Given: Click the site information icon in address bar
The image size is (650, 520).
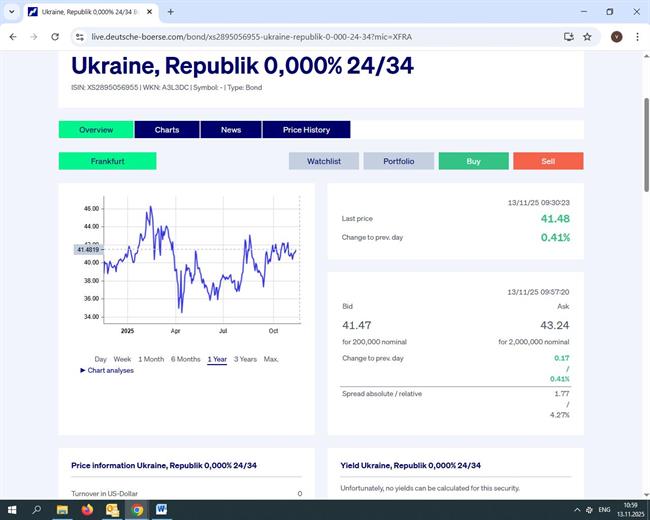Looking at the screenshot, I should (79, 37).
